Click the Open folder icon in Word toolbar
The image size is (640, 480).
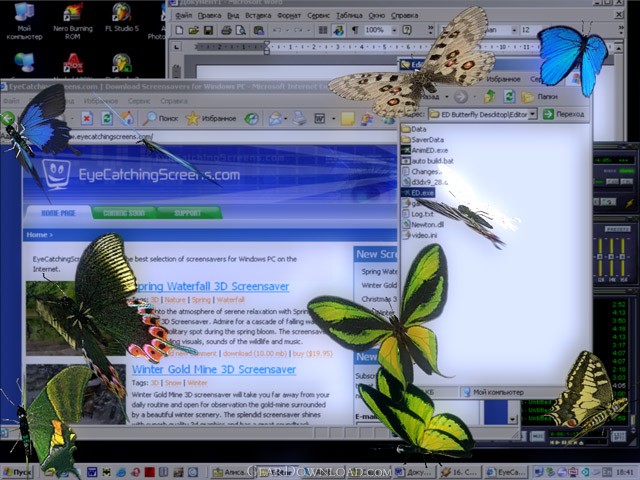pos(193,30)
